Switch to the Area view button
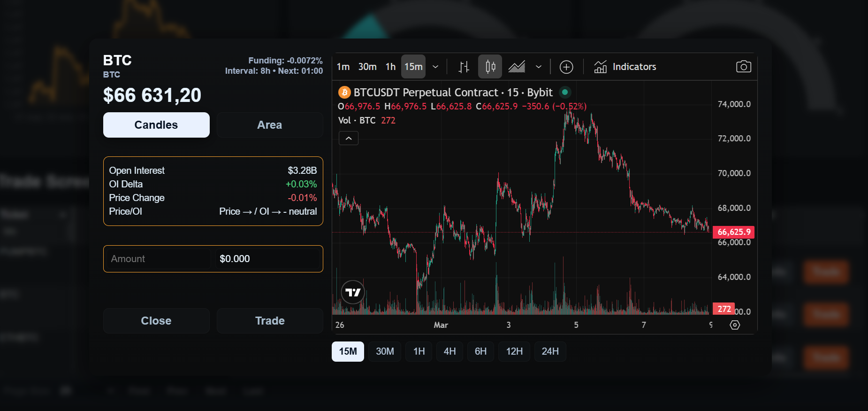868x411 pixels. [270, 125]
